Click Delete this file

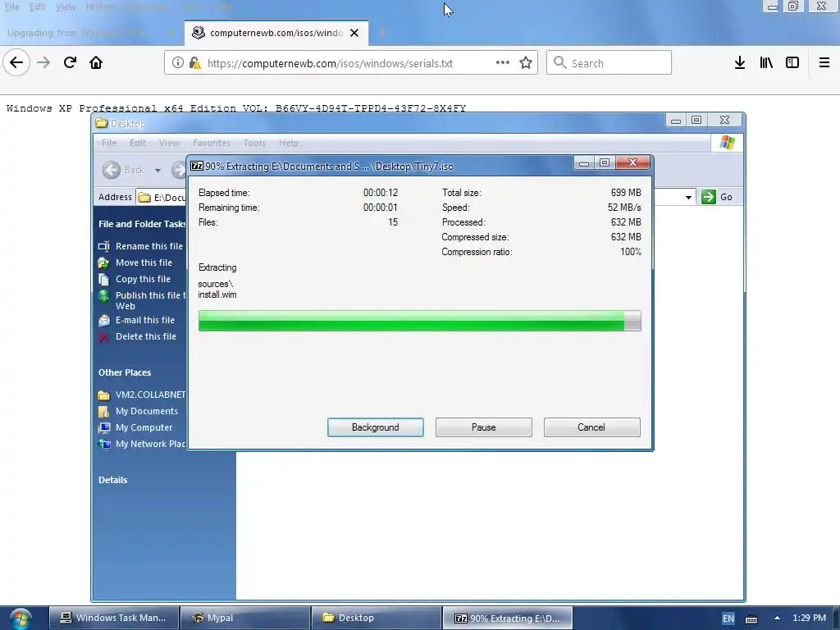click(146, 336)
